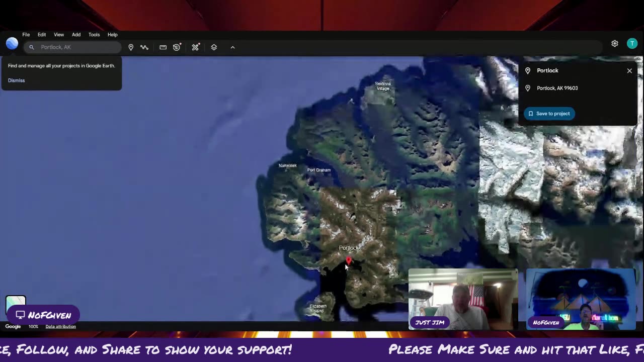The height and width of the screenshot is (362, 644).
Task: Click the Portlock, AK 99603 address text
Action: click(557, 88)
